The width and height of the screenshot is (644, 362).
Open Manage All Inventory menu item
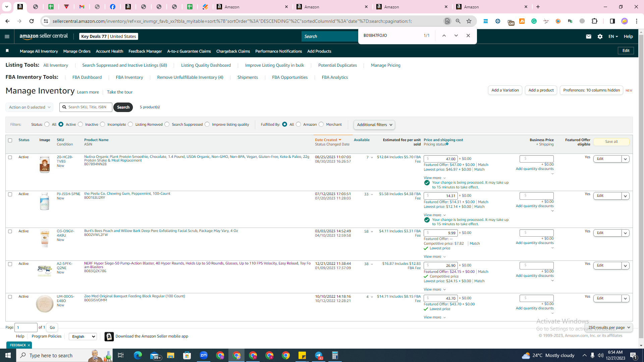coord(39,51)
